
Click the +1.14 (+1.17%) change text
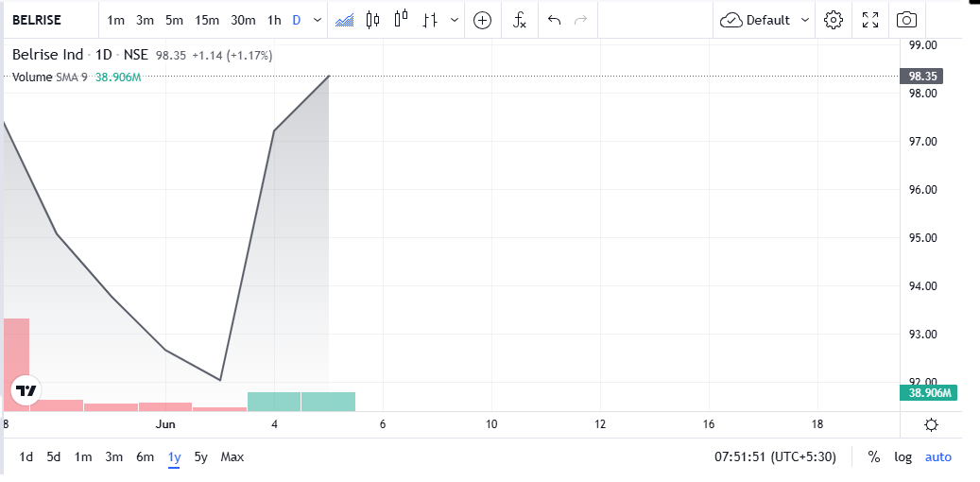[x=232, y=55]
